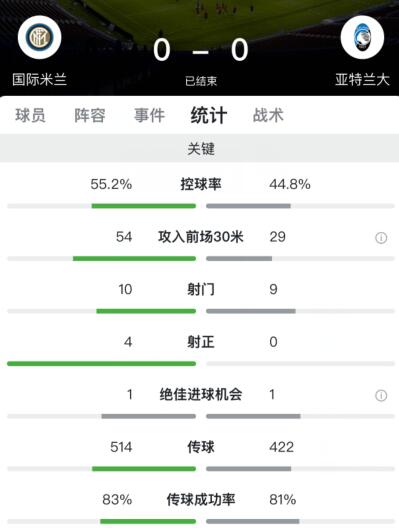Click the 514 passes value

click(121, 447)
